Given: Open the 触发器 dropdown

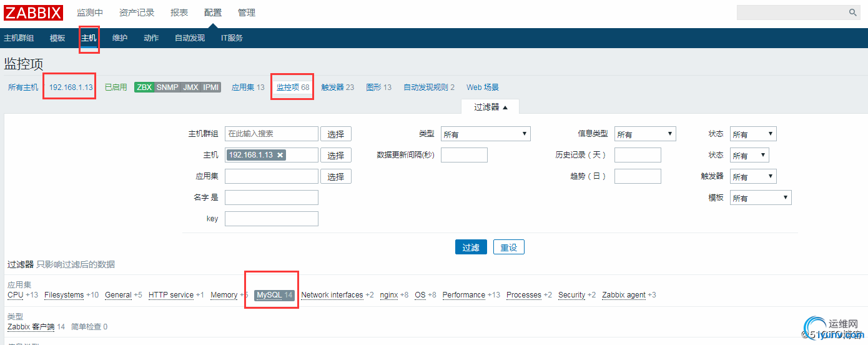Looking at the screenshot, I should point(753,176).
